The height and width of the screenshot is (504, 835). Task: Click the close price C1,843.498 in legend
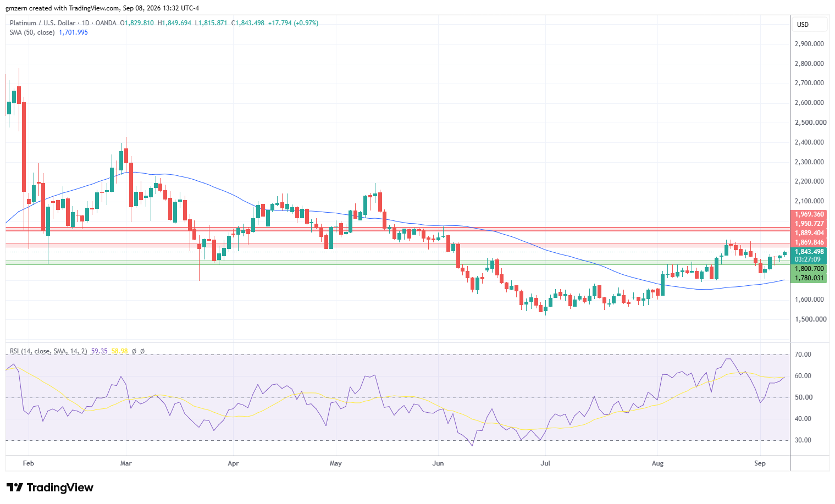coord(247,23)
